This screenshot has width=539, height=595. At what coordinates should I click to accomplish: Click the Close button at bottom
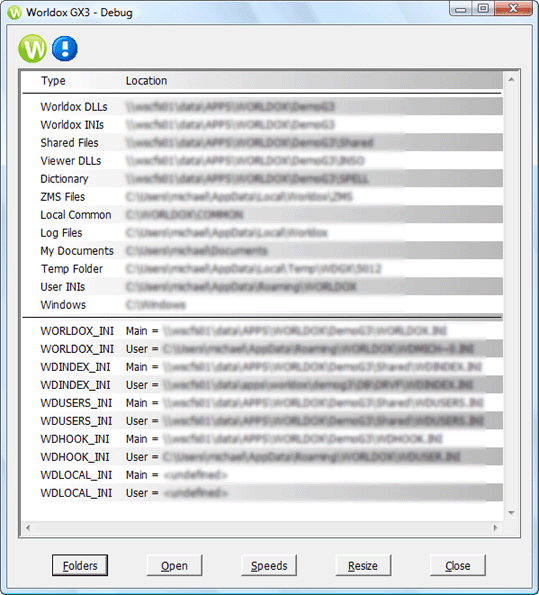[458, 565]
